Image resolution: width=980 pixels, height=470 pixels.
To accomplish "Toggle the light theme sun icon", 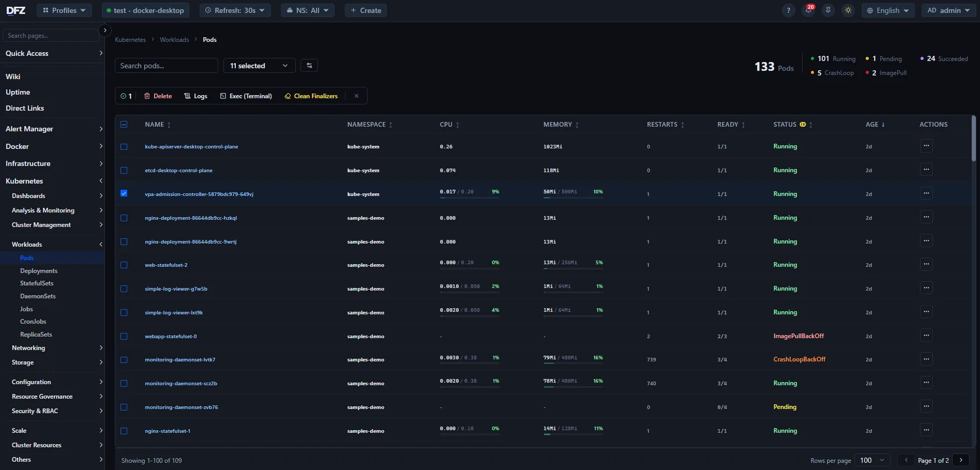I will coord(848,10).
